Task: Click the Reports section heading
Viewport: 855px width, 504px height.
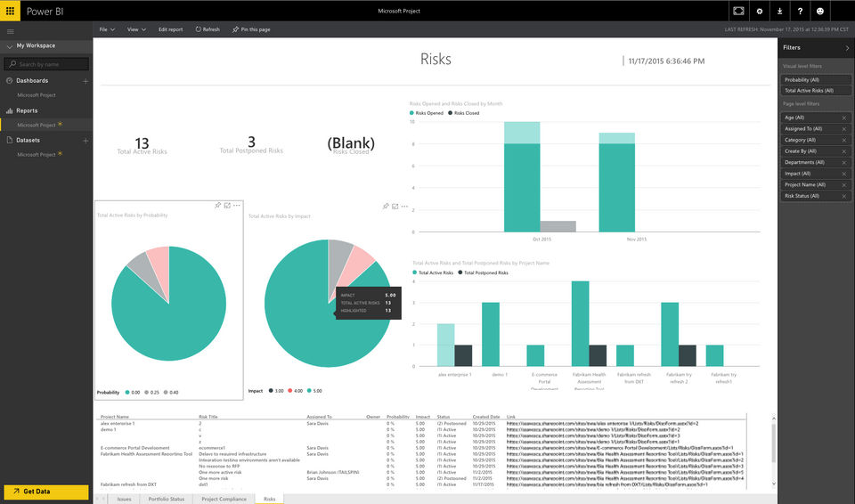Action: coord(27,110)
